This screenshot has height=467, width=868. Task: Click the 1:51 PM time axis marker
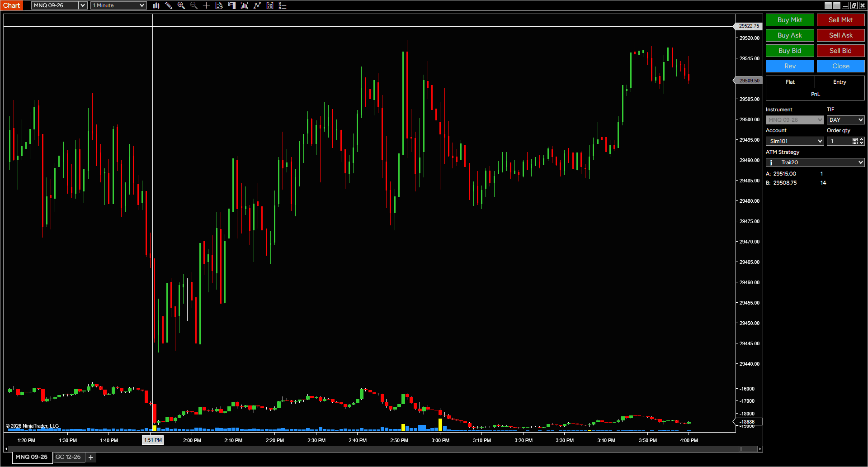[153, 440]
